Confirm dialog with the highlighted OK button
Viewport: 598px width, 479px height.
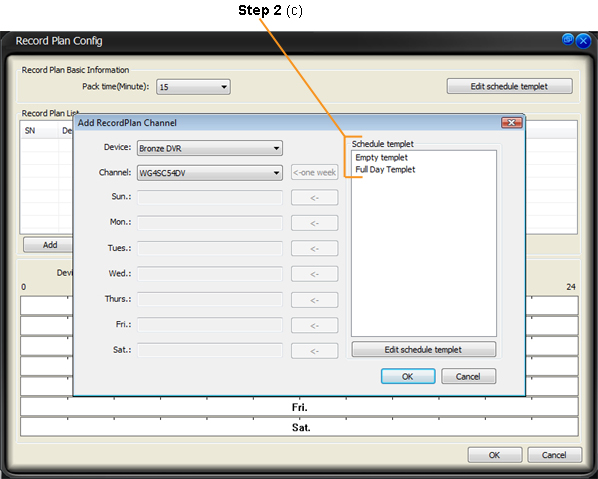tap(408, 376)
